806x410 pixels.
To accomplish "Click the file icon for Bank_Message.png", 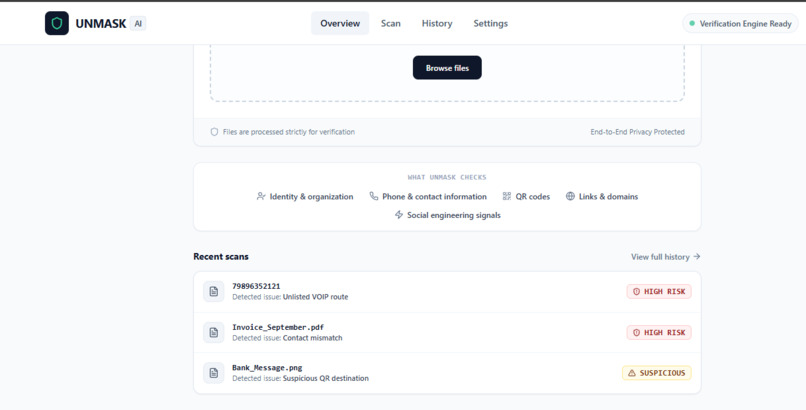I will click(x=213, y=372).
